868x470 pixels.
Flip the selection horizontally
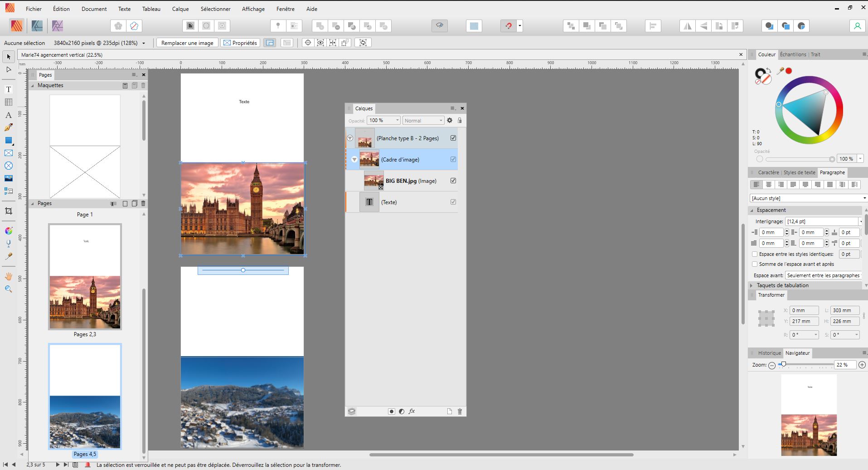tap(688, 26)
